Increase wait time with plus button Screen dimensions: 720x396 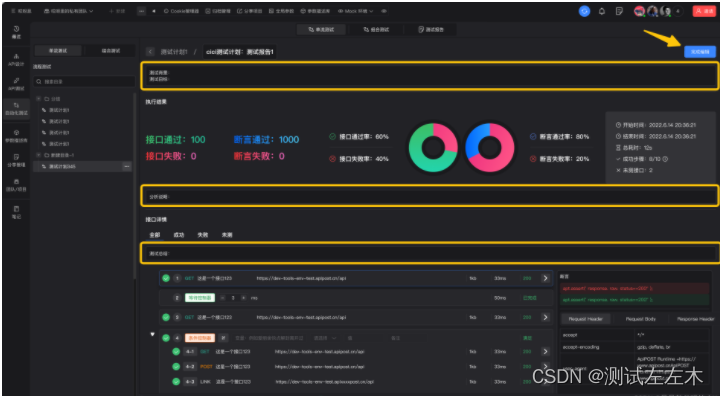[x=243, y=298]
